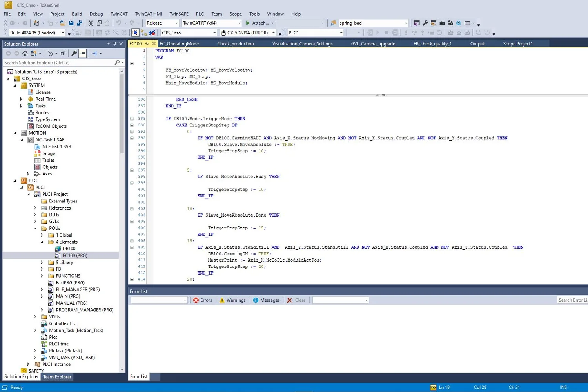Select MAIN (PRG) in the solution tree
The height and width of the screenshot is (392, 588).
point(68,296)
